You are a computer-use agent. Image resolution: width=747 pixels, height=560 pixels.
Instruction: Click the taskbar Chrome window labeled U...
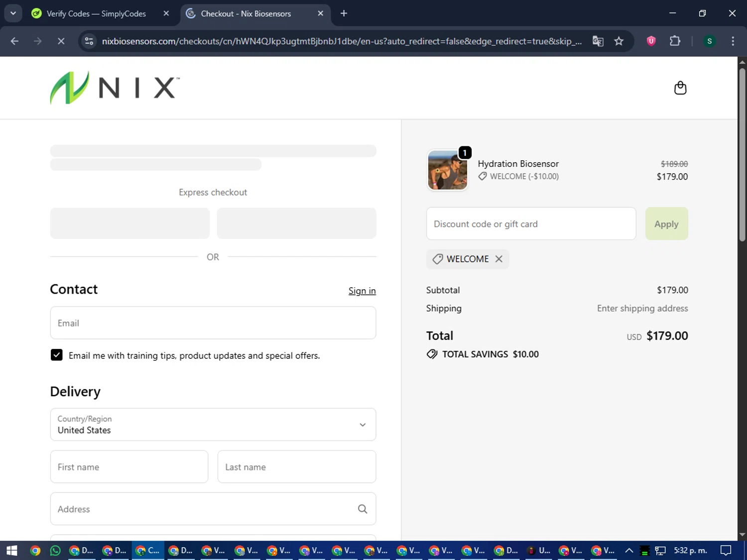tap(539, 551)
